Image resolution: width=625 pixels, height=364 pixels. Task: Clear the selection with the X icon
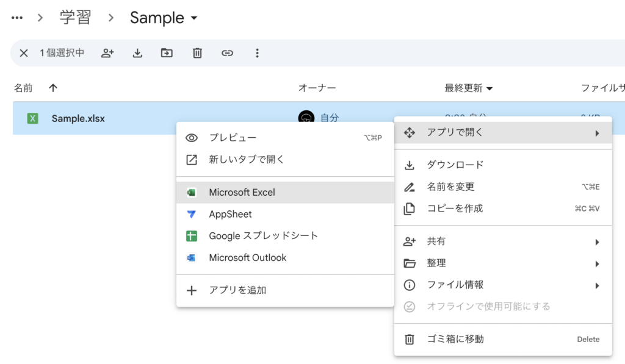click(24, 53)
